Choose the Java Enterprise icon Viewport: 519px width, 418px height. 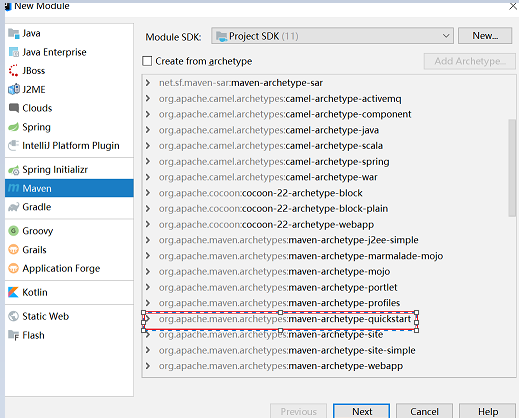[14, 52]
